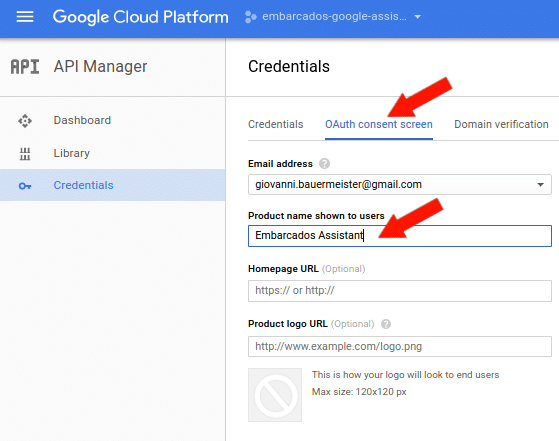This screenshot has height=441, width=559.
Task: Switch to Domain verification tab
Action: [501, 124]
